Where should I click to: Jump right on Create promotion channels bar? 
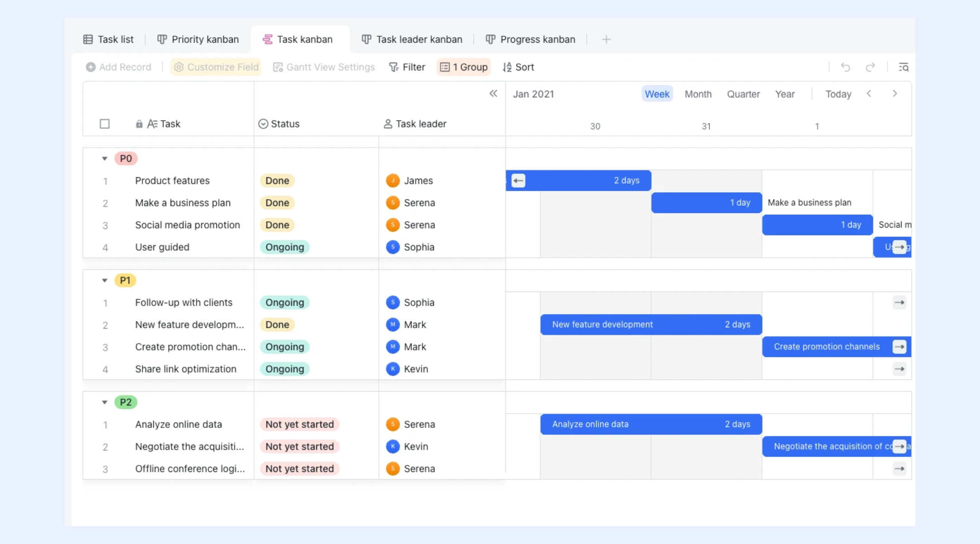click(899, 347)
